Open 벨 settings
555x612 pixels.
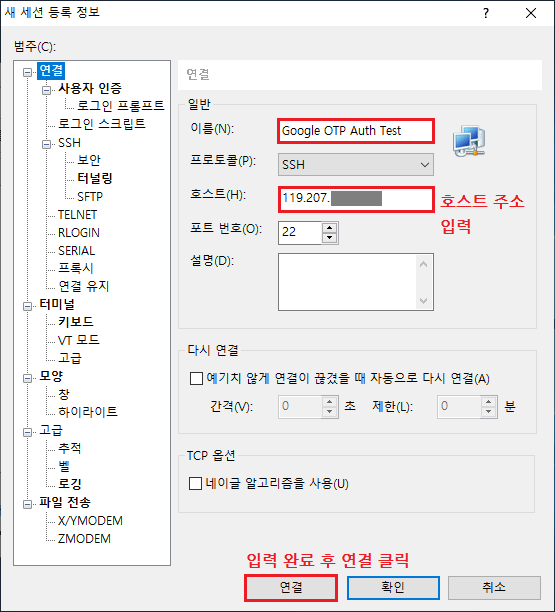[64, 466]
